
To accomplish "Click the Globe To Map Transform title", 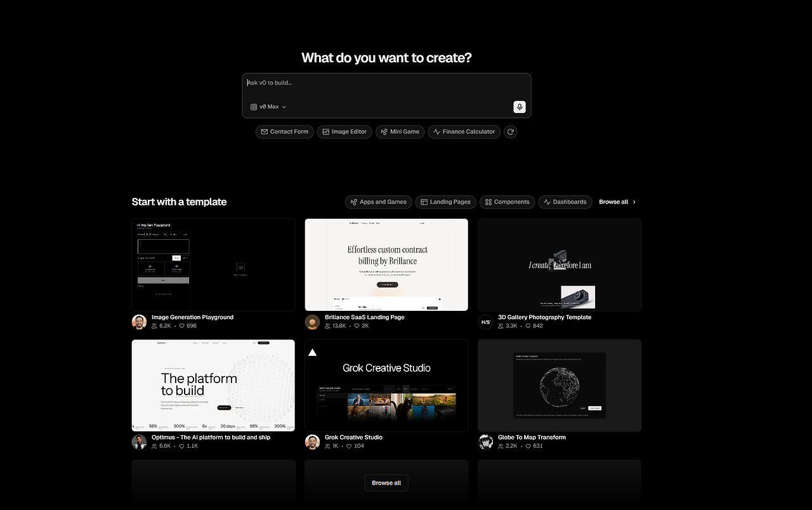I will point(532,438).
